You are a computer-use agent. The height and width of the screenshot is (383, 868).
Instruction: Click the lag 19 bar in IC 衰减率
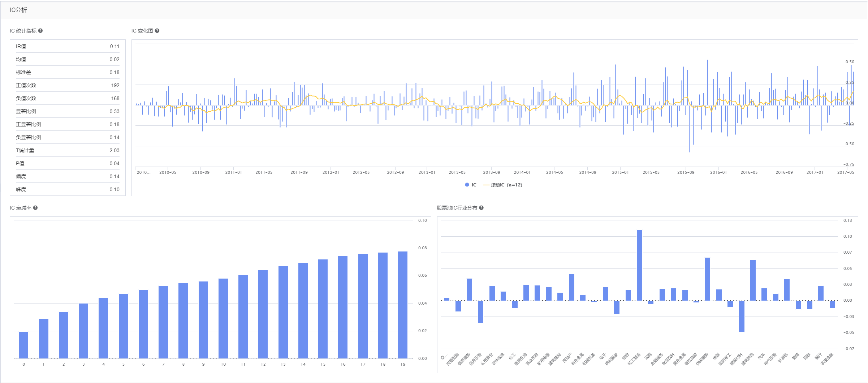coord(402,305)
